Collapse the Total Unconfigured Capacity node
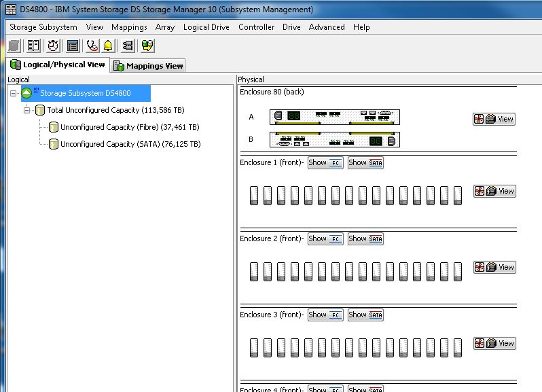Screen dimensions: 542x392 (26, 110)
